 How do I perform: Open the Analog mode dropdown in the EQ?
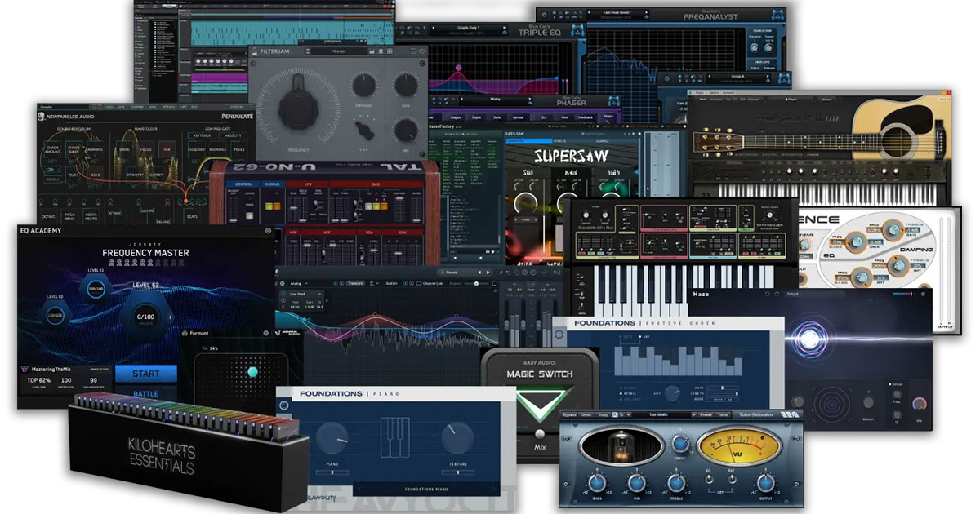point(299,283)
